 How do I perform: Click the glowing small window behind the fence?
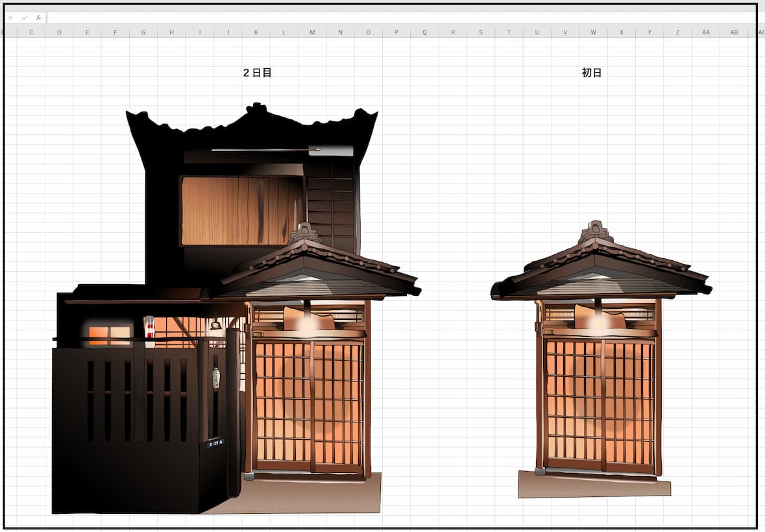coord(109,335)
